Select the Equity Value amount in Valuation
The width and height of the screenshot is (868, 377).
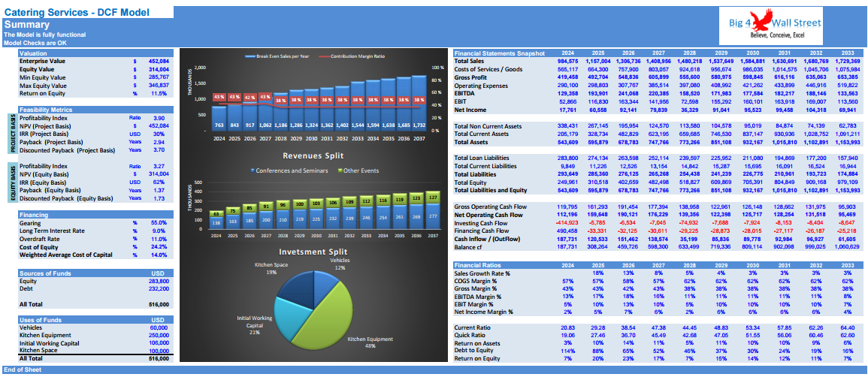159,70
